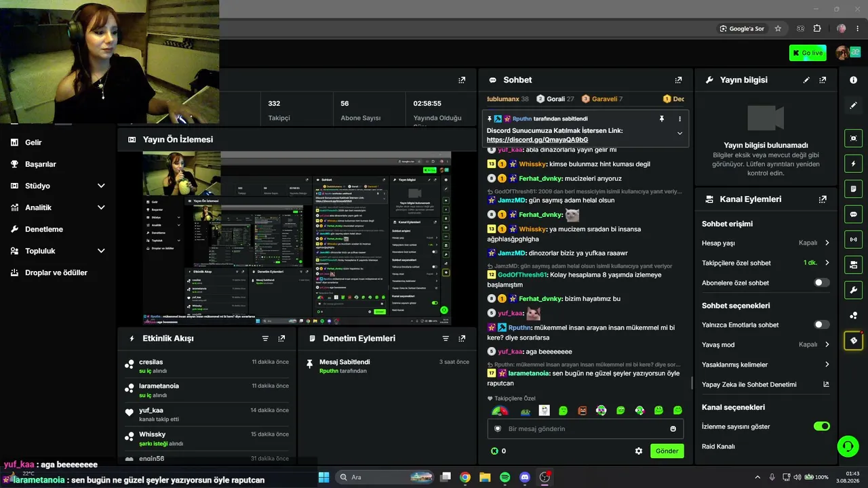Open profile avatar in top right corner

pos(843,53)
